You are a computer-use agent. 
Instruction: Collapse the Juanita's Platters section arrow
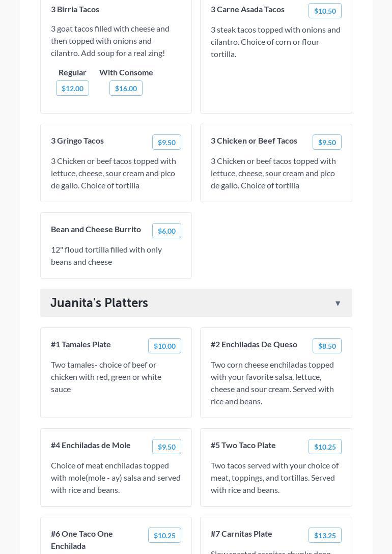[x=338, y=303]
